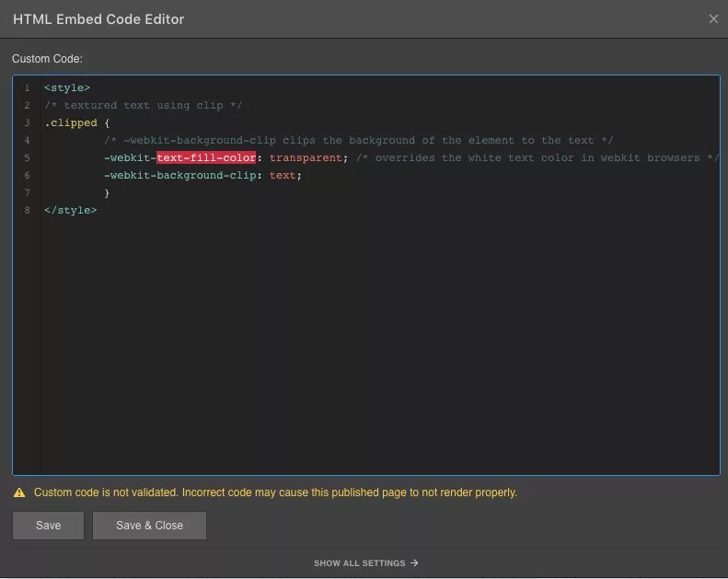Click the 'Custom code is not validated' warning text

275,492
